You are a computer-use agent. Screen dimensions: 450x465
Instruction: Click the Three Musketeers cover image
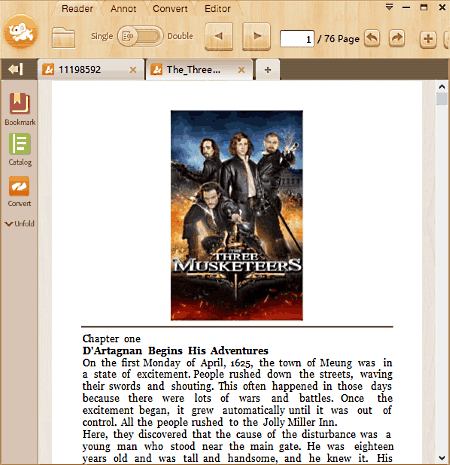click(x=237, y=215)
